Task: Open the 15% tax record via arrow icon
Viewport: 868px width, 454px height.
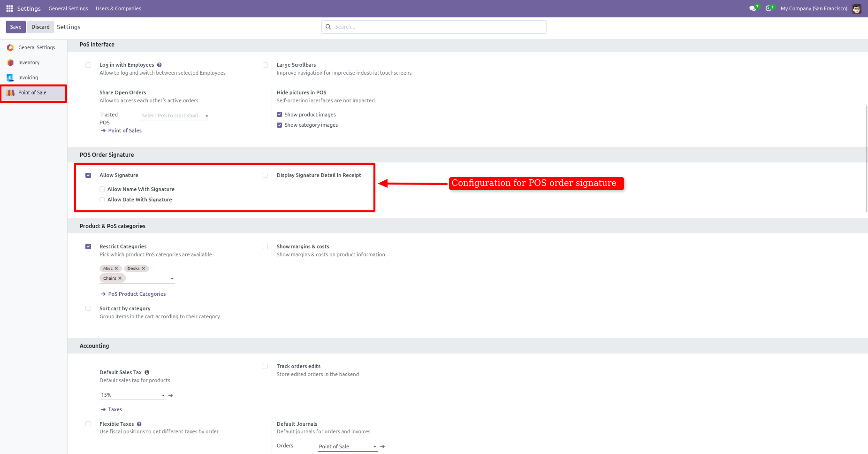Action: coord(171,395)
